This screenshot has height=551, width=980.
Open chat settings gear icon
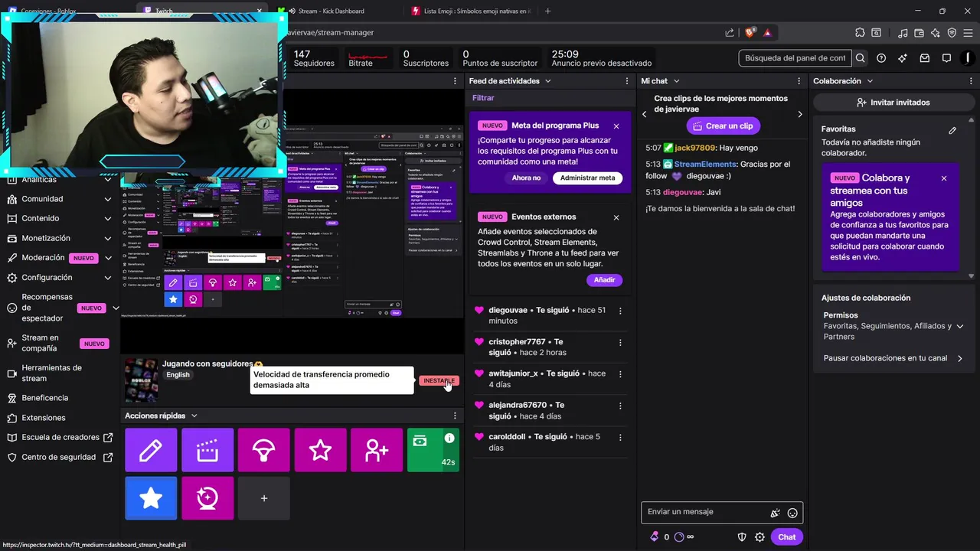(x=759, y=537)
